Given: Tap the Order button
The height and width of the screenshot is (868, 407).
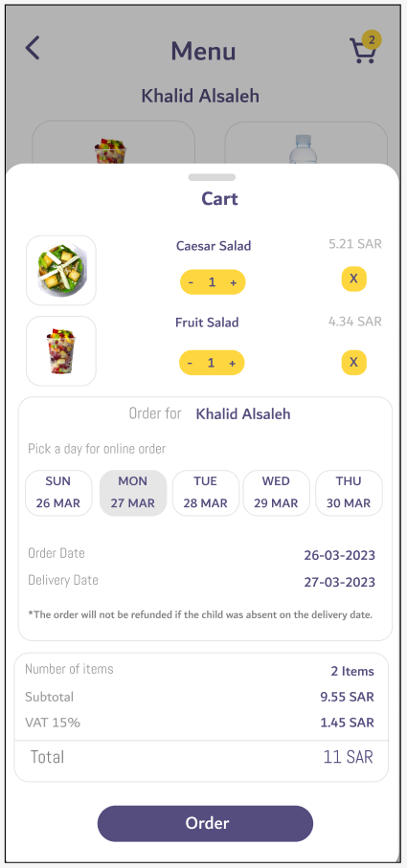Looking at the screenshot, I should click(206, 823).
